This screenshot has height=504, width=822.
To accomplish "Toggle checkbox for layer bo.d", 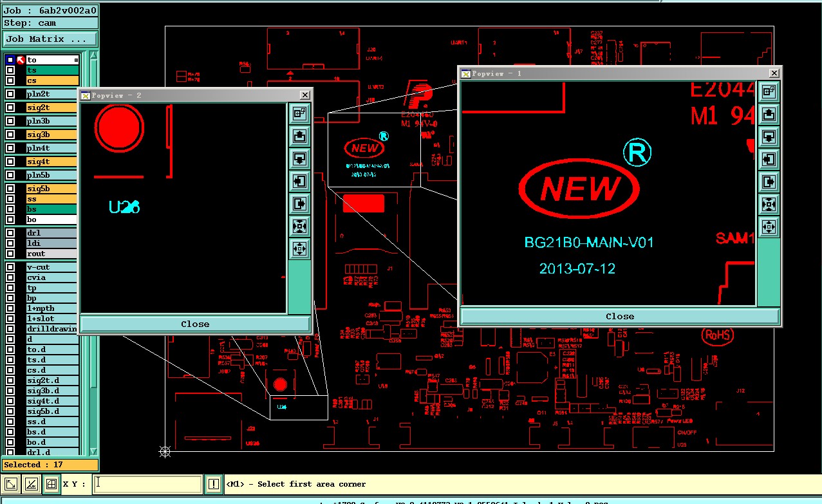I will (10, 442).
